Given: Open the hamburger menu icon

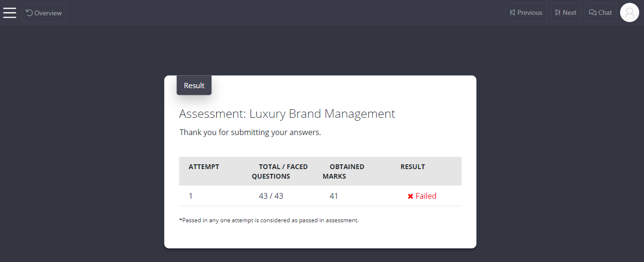Looking at the screenshot, I should tap(10, 12).
